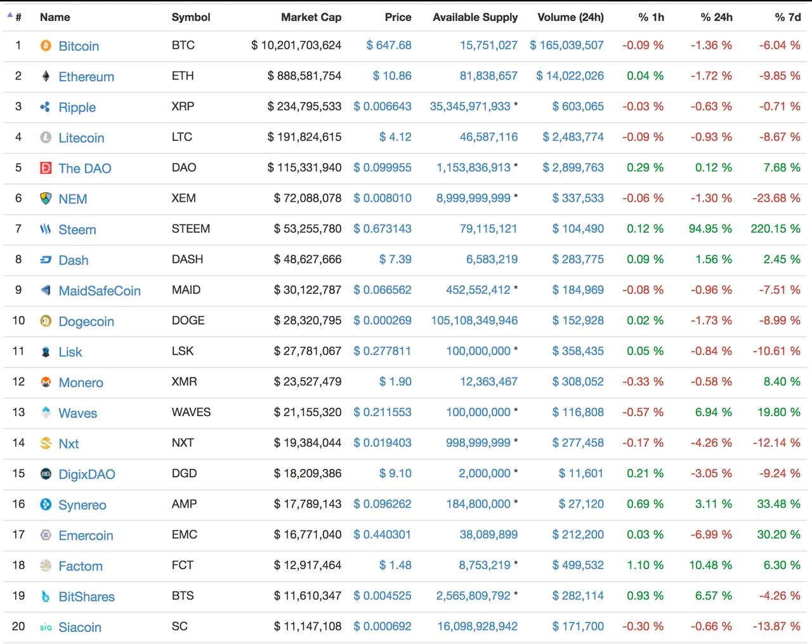
Task: Click the Factom logo icon
Action: [46, 565]
